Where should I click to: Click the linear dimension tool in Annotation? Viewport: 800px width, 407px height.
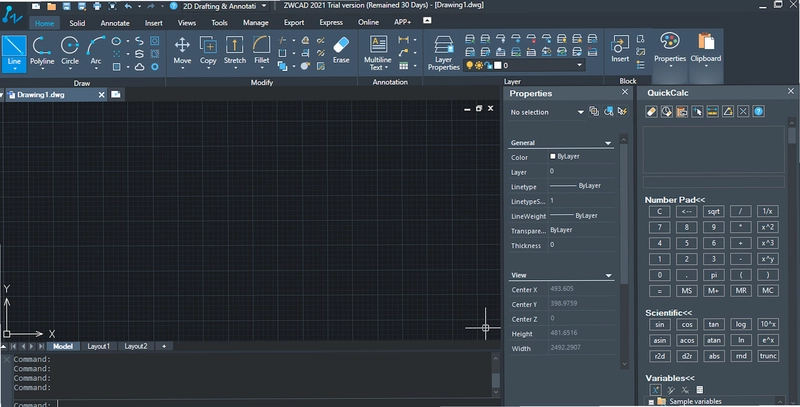click(x=404, y=40)
